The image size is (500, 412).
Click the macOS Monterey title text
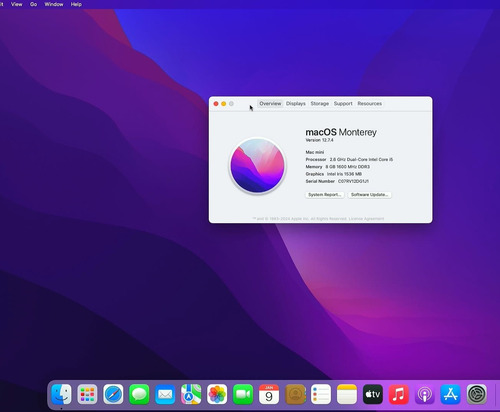tap(341, 132)
